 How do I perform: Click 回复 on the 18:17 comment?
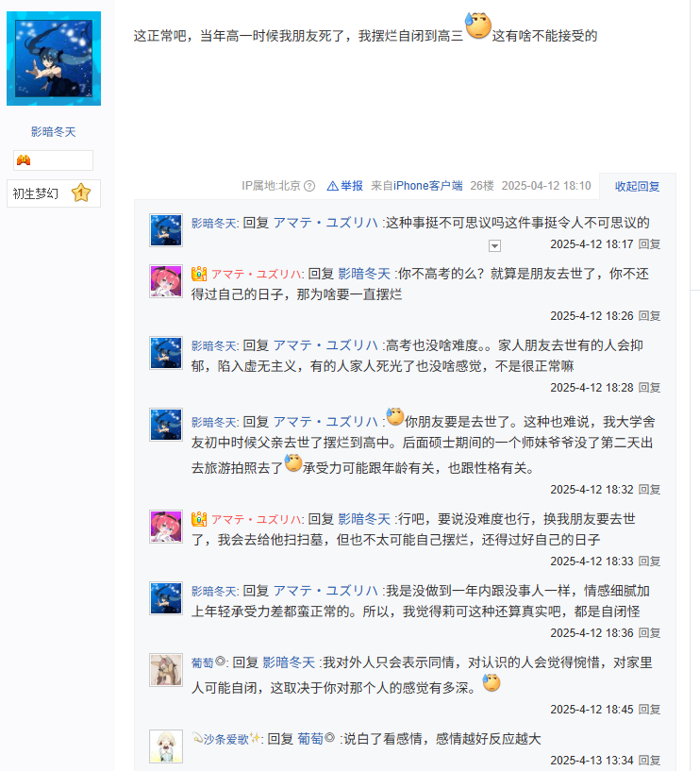[x=649, y=244]
